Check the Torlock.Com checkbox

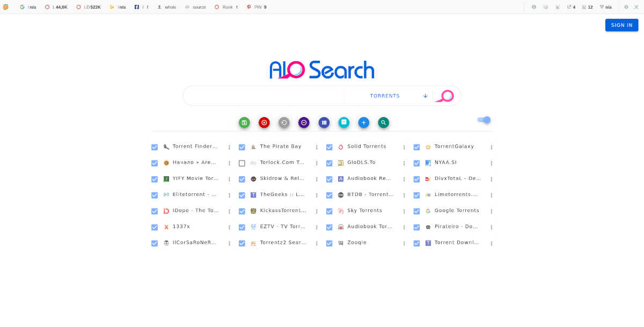[242, 163]
